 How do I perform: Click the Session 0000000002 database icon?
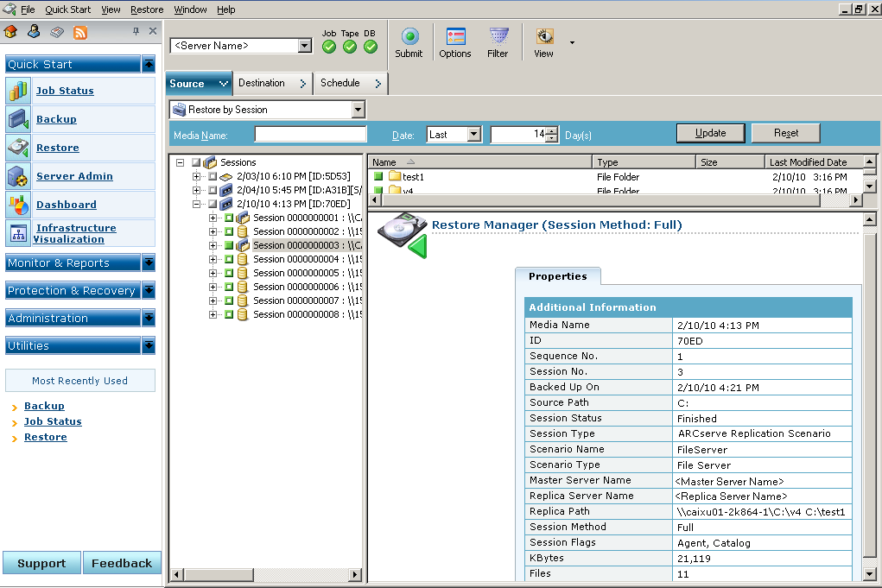(x=243, y=231)
